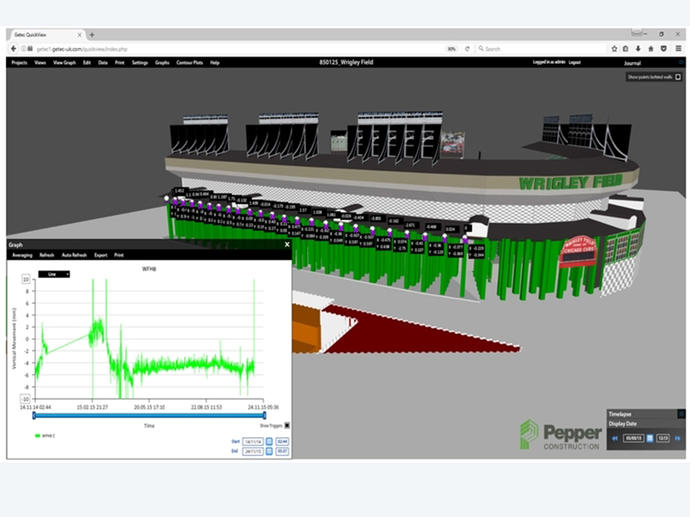Open the Edit menu
The width and height of the screenshot is (690, 517).
87,62
